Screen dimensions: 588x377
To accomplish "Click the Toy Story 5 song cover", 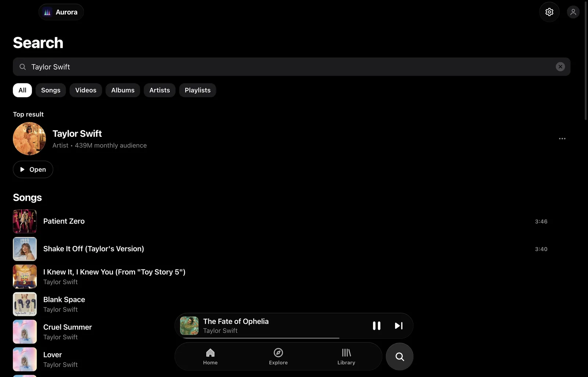I will coord(25,277).
